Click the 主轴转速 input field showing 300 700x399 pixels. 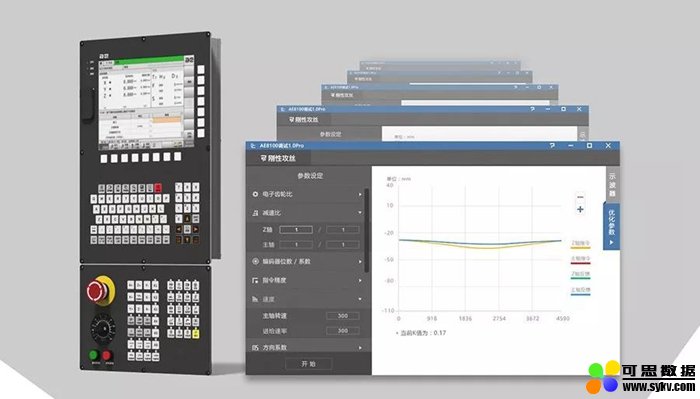[x=342, y=316]
